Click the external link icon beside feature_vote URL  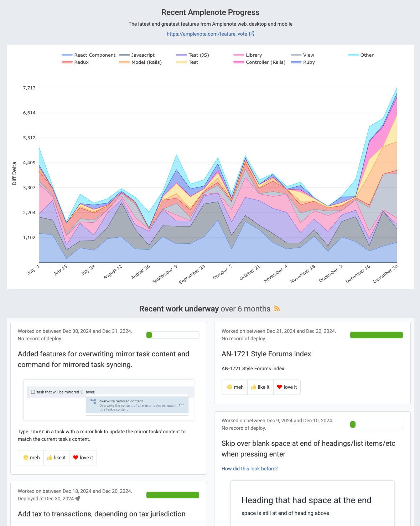[252, 34]
